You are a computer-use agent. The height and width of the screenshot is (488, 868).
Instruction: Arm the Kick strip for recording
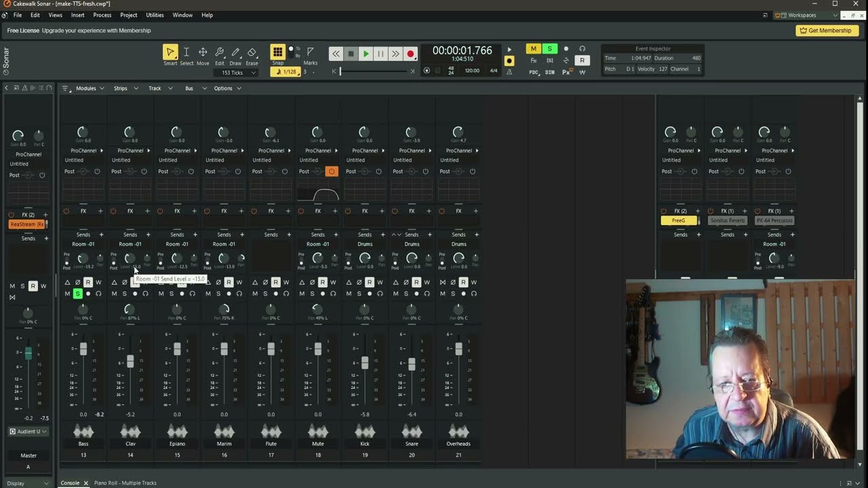pos(370,293)
